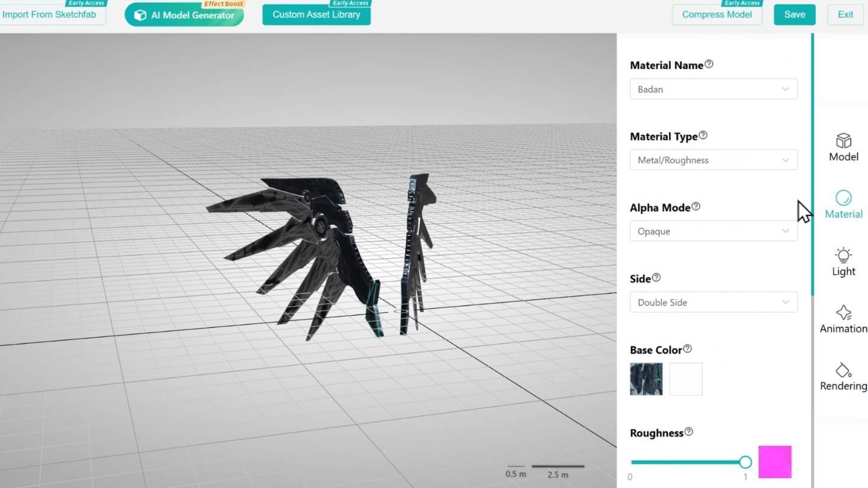Viewport: 868px width, 488px height.
Task: Open the Animation panel
Action: pos(843,319)
